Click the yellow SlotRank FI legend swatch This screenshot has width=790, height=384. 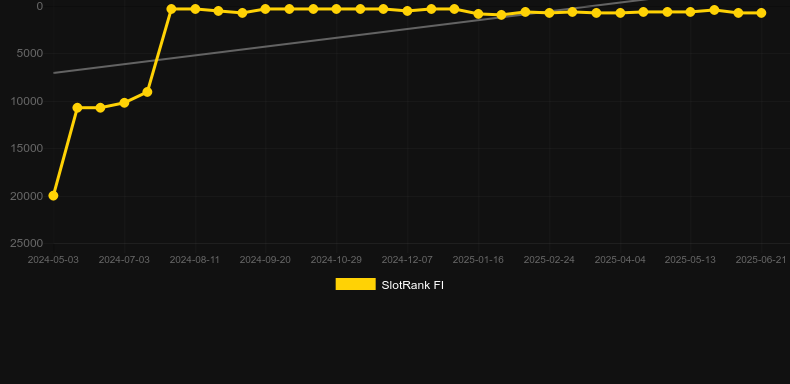356,284
